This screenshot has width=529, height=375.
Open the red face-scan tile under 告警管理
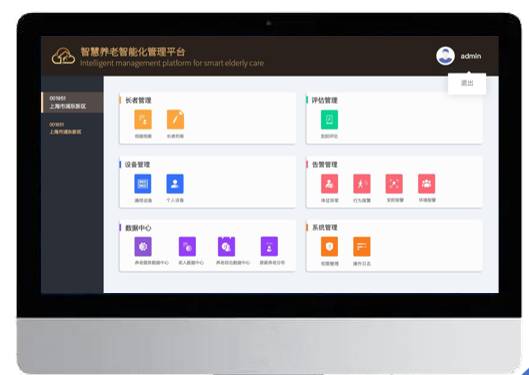(394, 183)
